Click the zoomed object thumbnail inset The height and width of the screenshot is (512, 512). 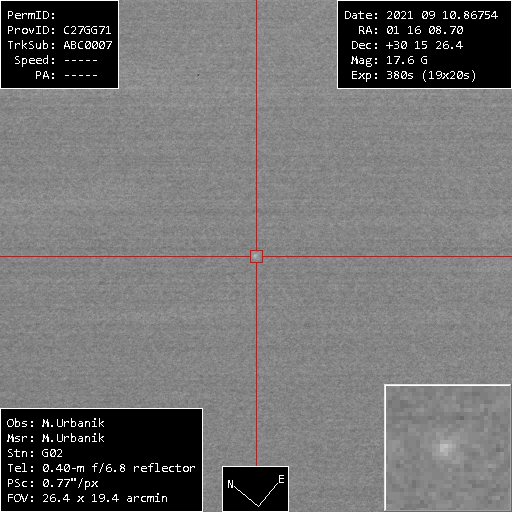[448, 448]
